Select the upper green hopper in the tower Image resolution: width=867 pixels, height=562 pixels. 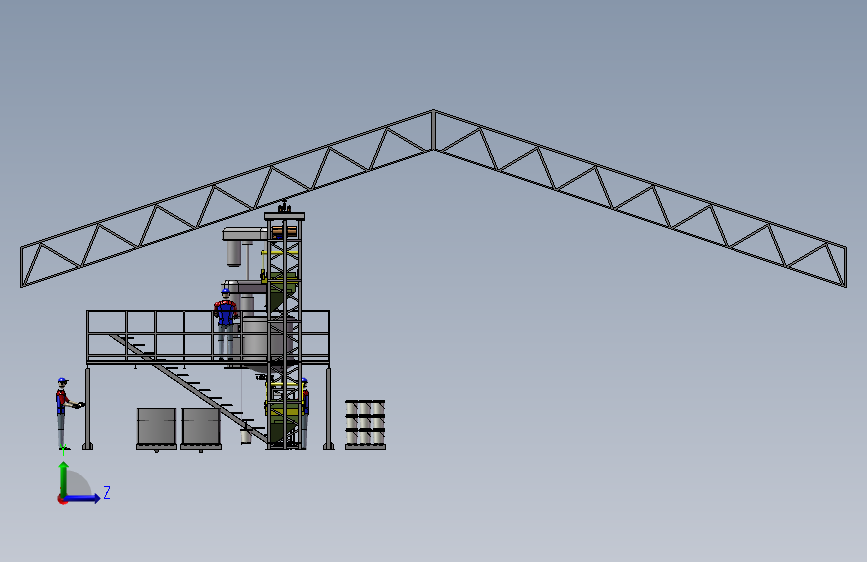click(283, 293)
